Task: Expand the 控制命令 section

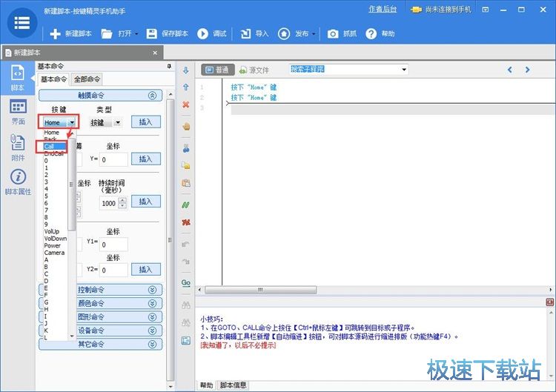Action: (152, 290)
